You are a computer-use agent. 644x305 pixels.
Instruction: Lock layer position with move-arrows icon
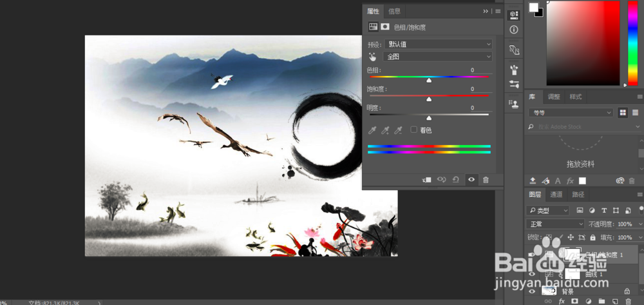click(x=571, y=237)
